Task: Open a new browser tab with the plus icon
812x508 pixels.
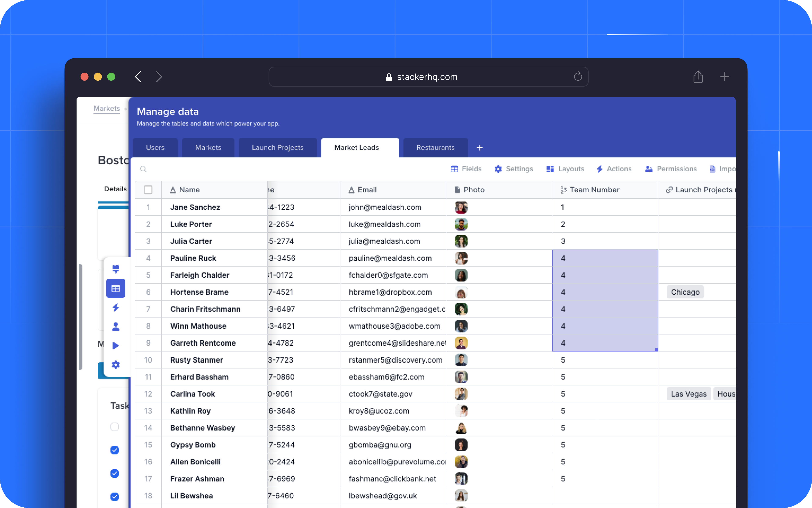Action: 725,77
